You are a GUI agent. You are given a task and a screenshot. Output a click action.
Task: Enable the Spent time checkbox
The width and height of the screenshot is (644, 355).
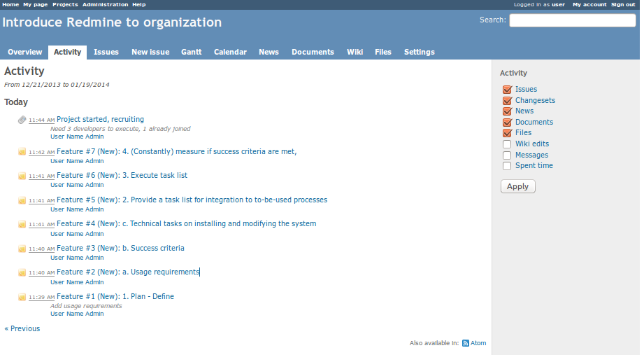pos(507,166)
